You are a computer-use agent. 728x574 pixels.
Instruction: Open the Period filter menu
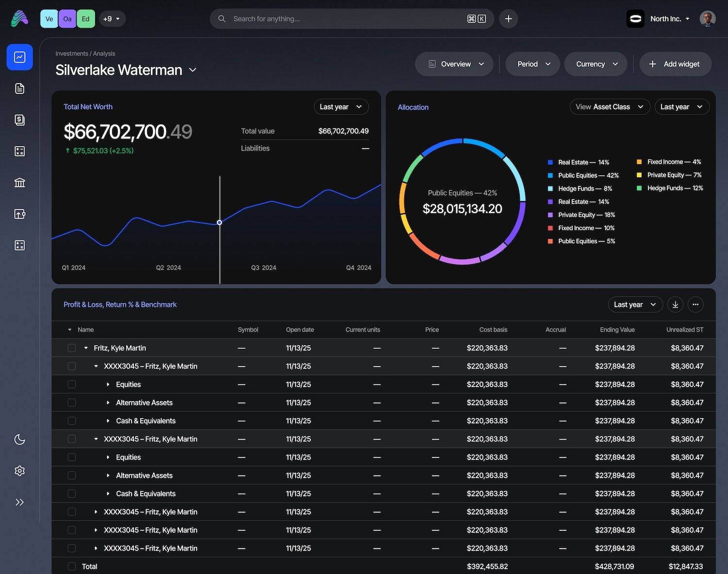point(533,64)
